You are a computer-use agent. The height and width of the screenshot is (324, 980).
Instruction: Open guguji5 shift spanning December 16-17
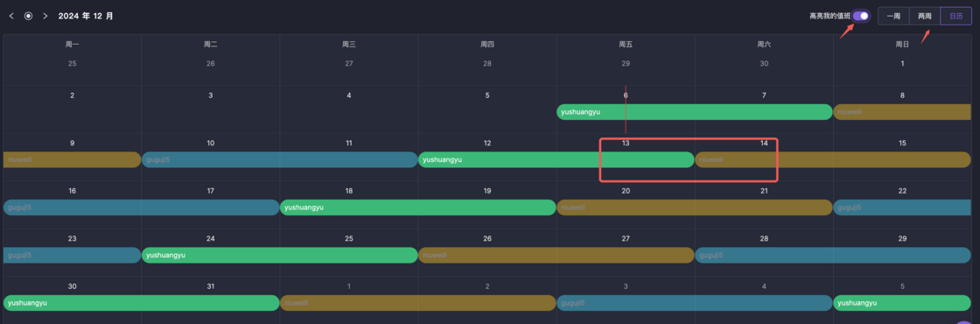(x=141, y=207)
